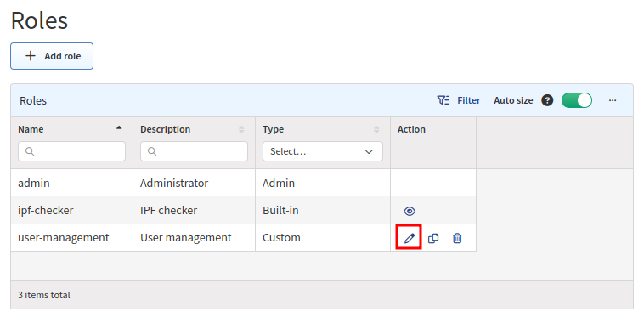Click the Name search input field
The height and width of the screenshot is (317, 644).
(72, 151)
